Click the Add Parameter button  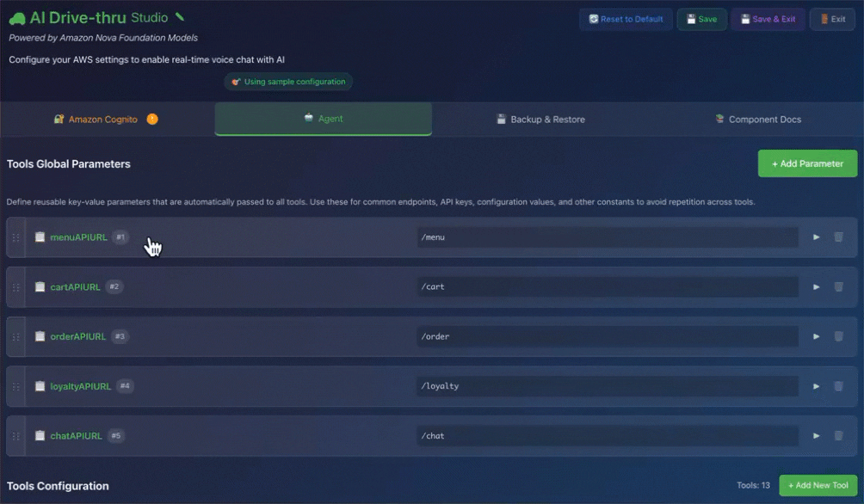(807, 163)
